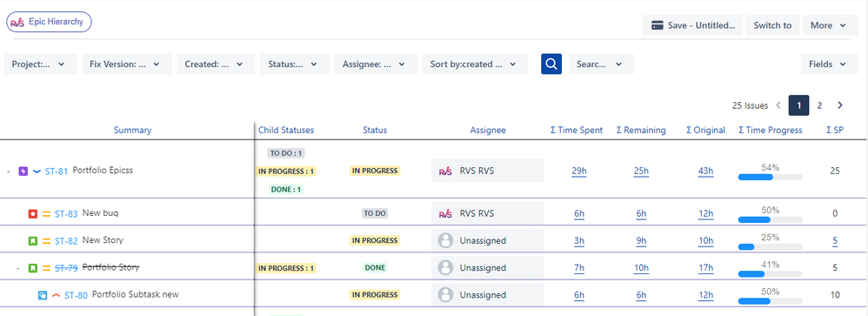
Task: Click the next page arrow
Action: click(840, 105)
